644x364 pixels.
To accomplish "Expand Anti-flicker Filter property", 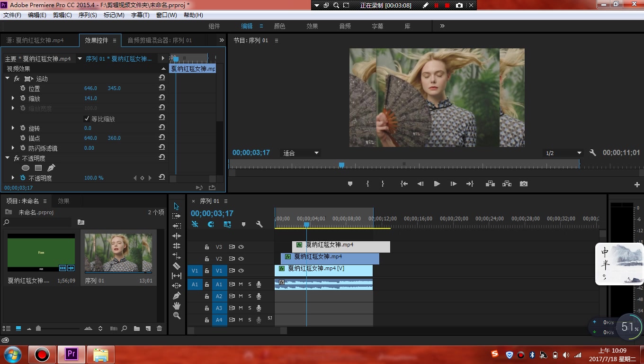I will 13,148.
